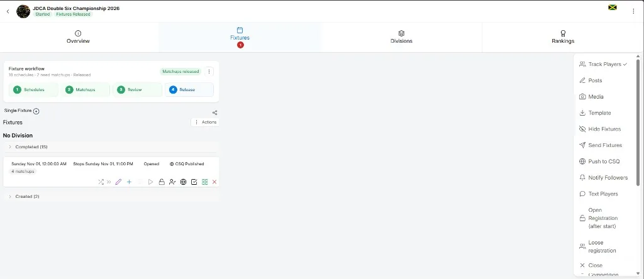Expand the Created (2) group
Screen dimensions: 644x279
(x=111, y=197)
